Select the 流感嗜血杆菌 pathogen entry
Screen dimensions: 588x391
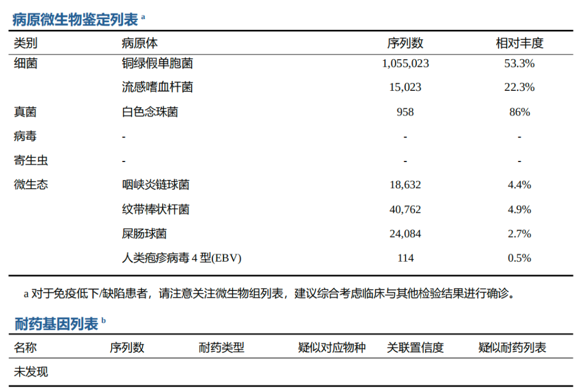click(x=157, y=87)
